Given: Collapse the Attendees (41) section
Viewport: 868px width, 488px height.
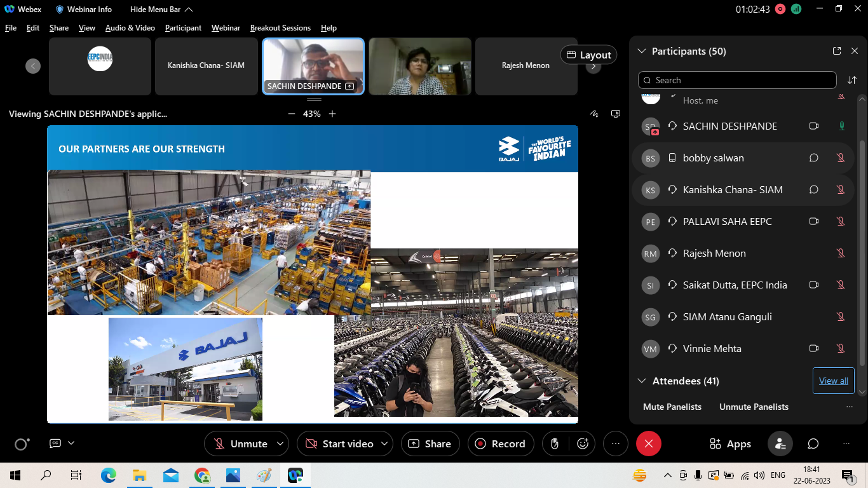Looking at the screenshot, I should [642, 381].
